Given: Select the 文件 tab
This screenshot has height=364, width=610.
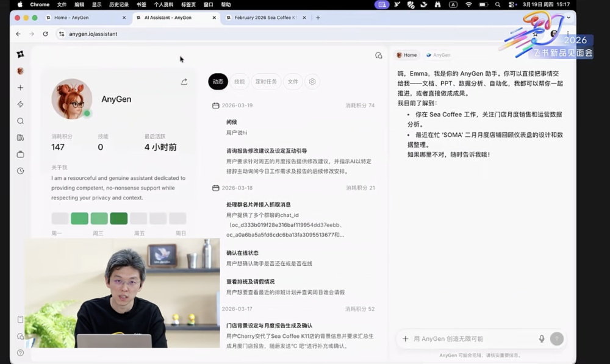Looking at the screenshot, I should click(293, 82).
